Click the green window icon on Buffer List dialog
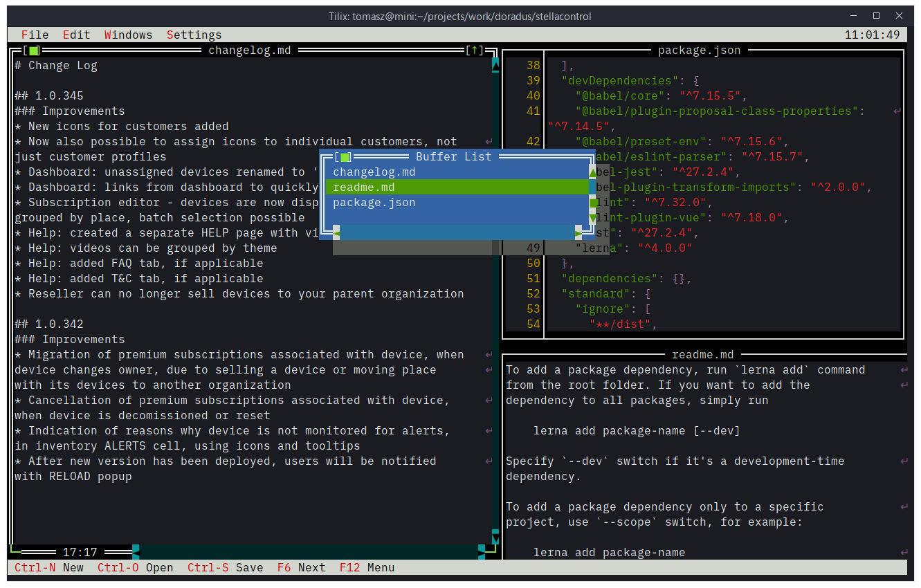 click(x=344, y=156)
